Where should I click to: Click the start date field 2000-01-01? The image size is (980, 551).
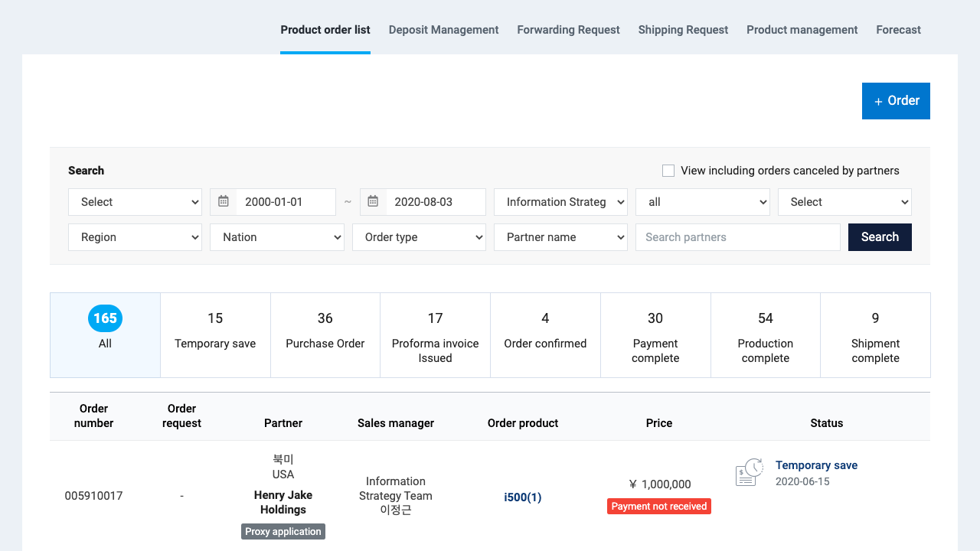point(285,202)
